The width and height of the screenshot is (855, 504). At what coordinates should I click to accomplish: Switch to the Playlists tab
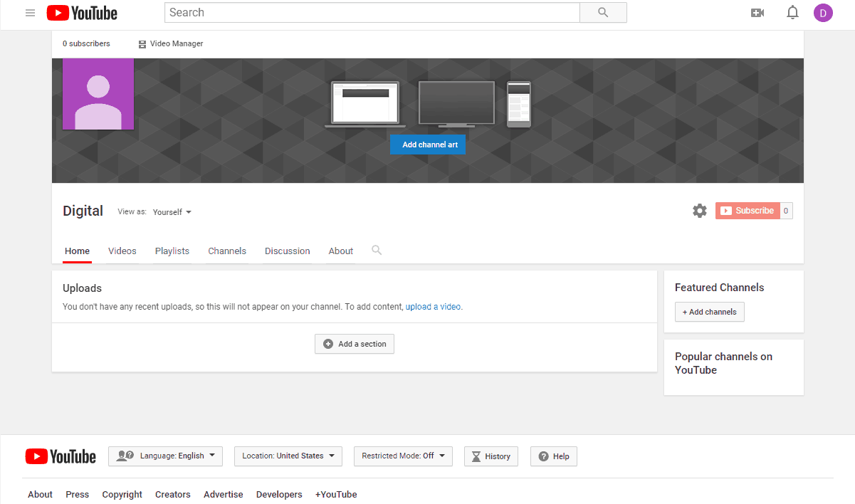(x=172, y=251)
